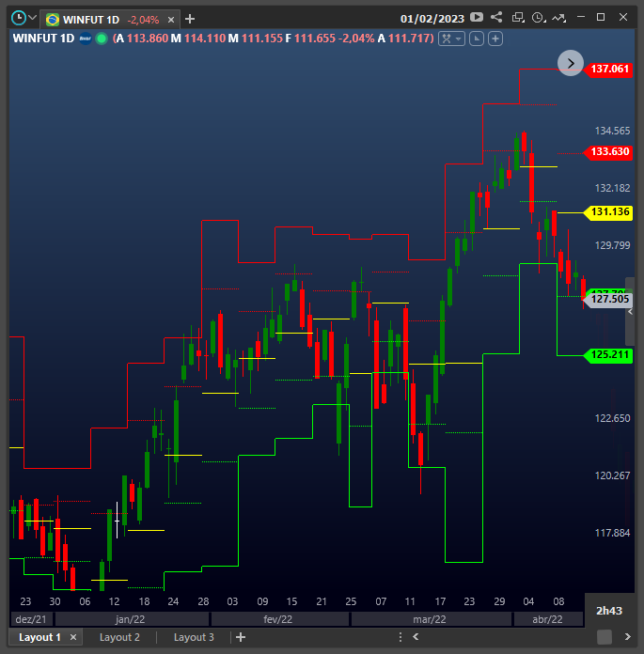Screen dimensions: 644x654
Task: Open the three-dot layout options menu
Action: point(401,637)
